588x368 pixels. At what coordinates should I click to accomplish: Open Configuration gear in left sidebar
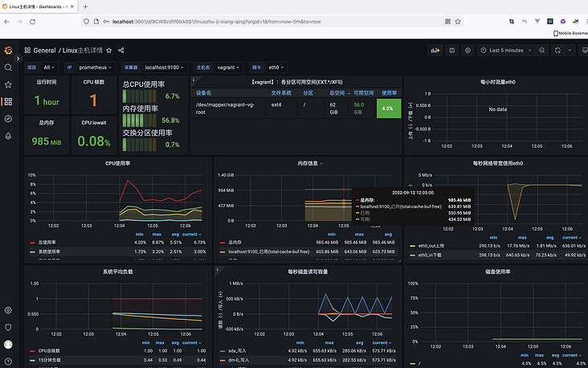click(8, 310)
